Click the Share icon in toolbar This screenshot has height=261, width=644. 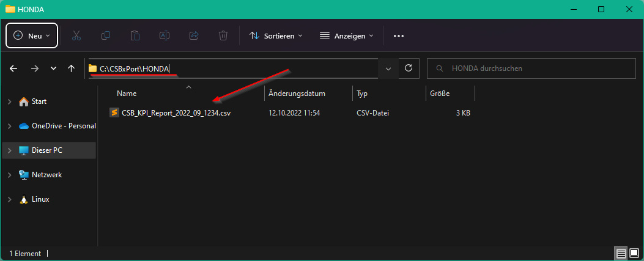click(194, 35)
